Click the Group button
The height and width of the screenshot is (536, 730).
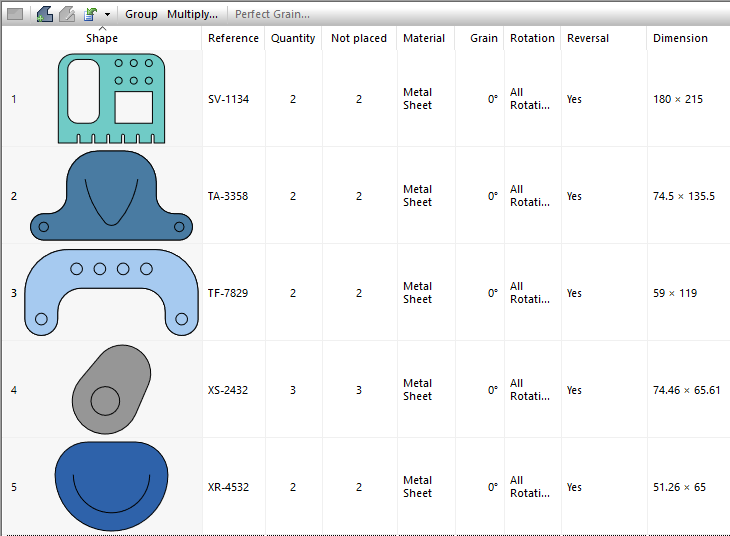click(141, 14)
